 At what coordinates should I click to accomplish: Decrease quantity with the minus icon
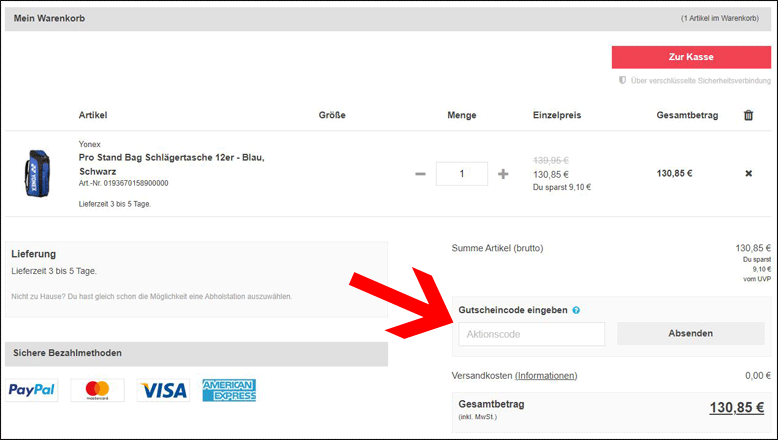[420, 174]
